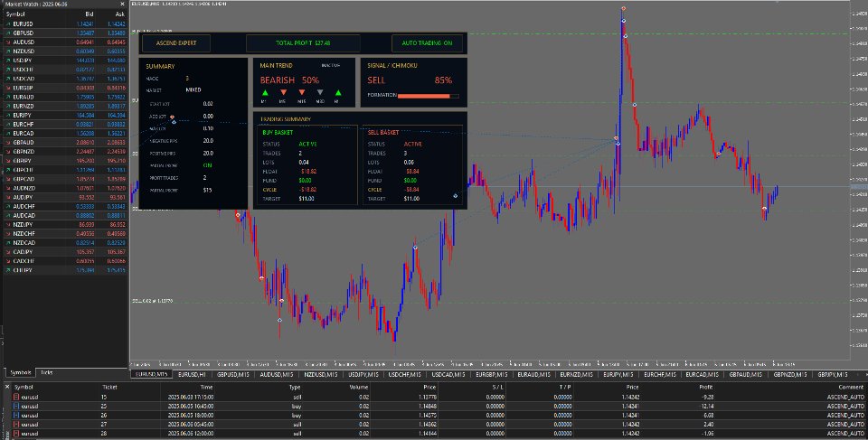Viewport: 868px width, 440px height.
Task: Click the Comment column header in terminal
Action: coord(851,388)
